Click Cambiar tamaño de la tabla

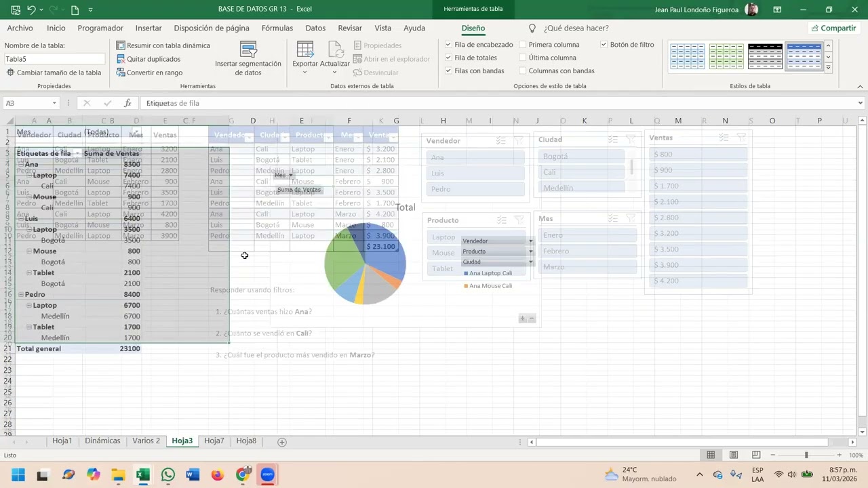point(54,73)
